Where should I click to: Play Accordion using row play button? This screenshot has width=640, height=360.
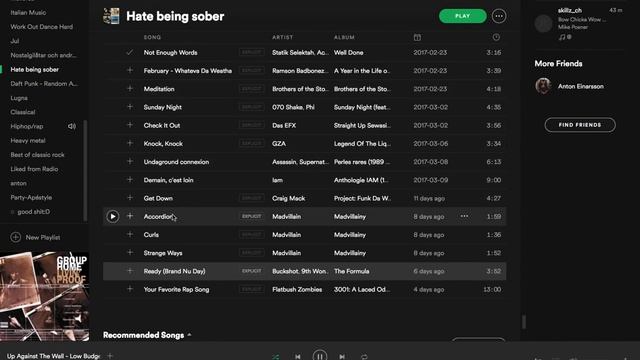(113, 216)
